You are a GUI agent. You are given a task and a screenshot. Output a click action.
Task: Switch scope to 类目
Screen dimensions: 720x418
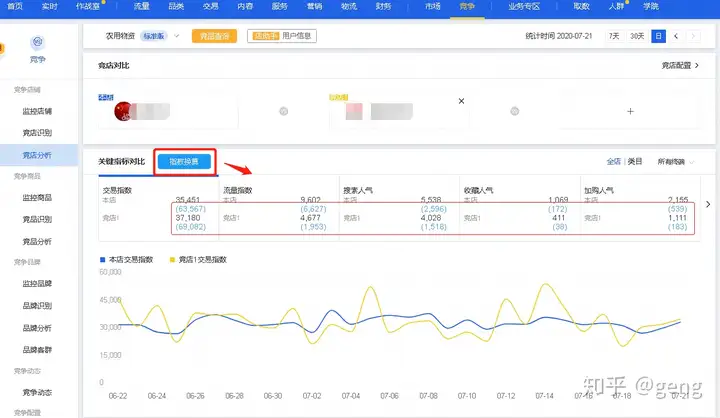[x=635, y=161]
